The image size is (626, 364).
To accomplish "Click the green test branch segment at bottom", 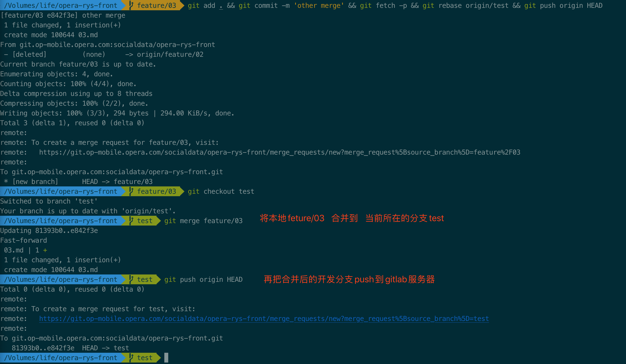I will pos(145,358).
